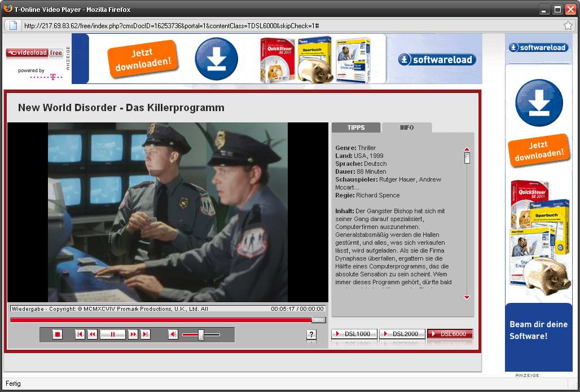The width and height of the screenshot is (580, 392).
Task: Click the Wiedergabe copyright status text
Action: [109, 309]
